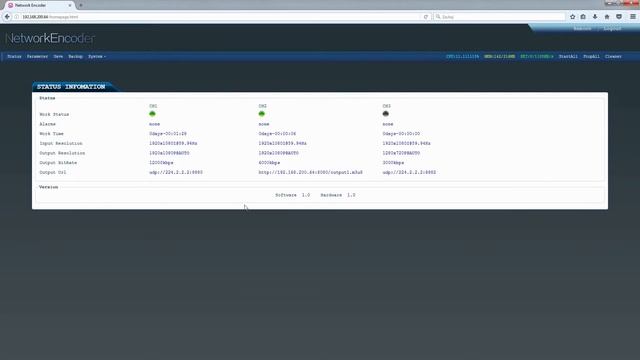640x360 pixels.
Task: Expand the System dropdown menu
Action: pos(97,56)
